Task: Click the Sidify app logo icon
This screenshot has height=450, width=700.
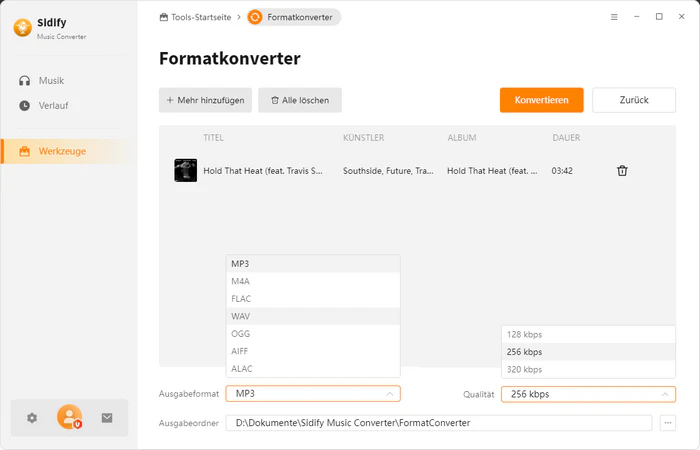Action: [x=22, y=28]
